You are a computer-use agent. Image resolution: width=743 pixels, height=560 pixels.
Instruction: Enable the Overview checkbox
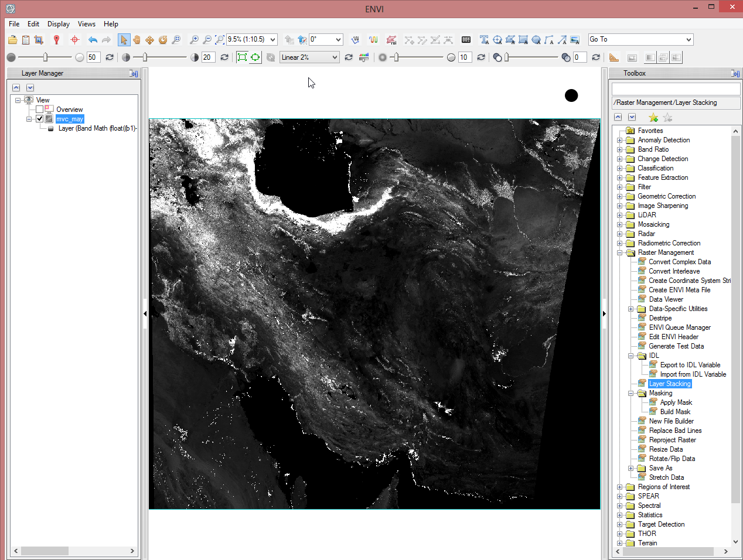(x=40, y=110)
